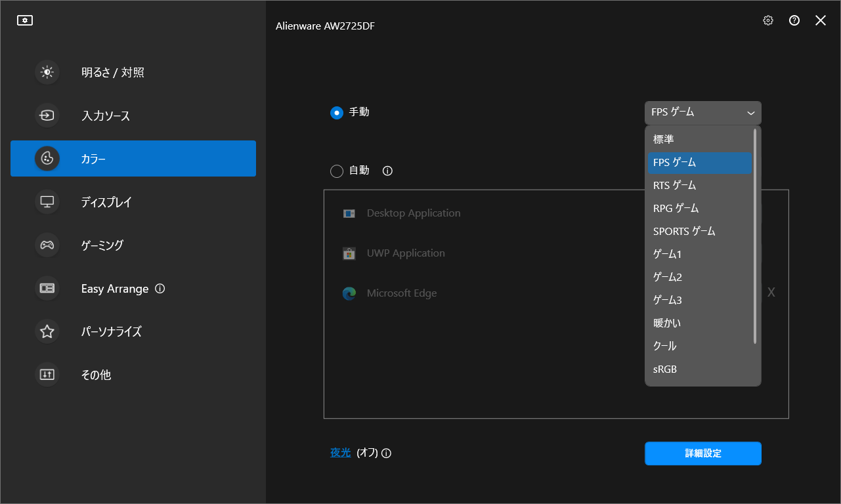Screen dimensions: 841x504
Task: Click the info icon beside 自動
Action: (x=387, y=171)
